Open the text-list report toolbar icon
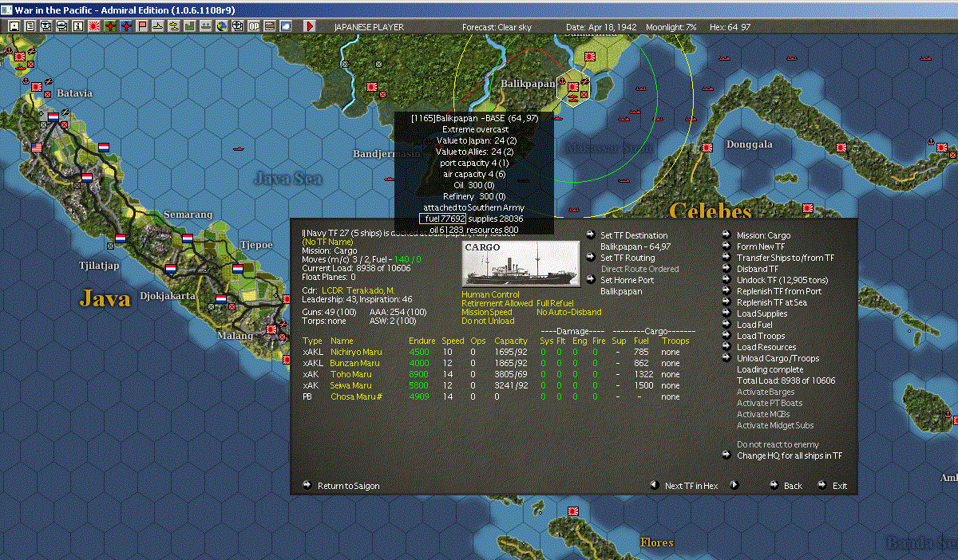The image size is (958, 560). pyautogui.click(x=30, y=26)
